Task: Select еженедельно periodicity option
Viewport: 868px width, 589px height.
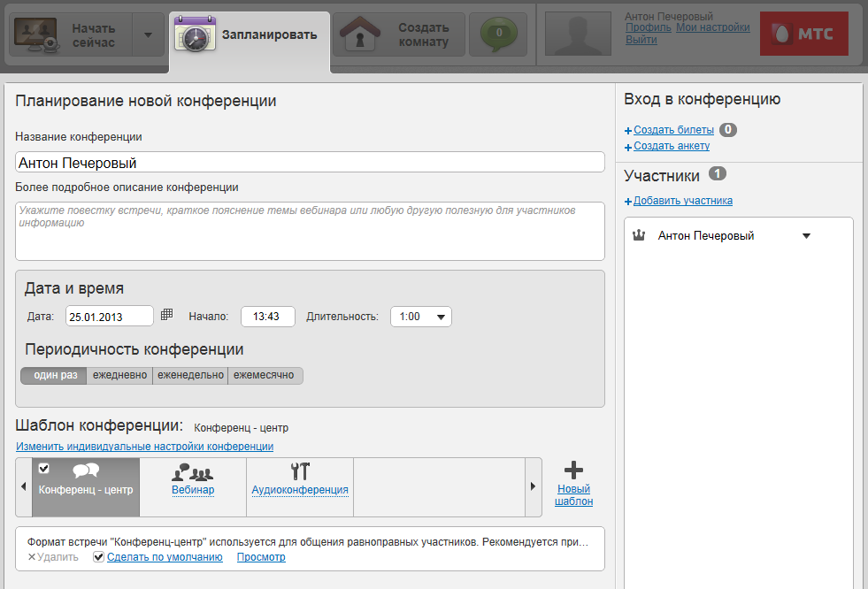Action: (190, 376)
